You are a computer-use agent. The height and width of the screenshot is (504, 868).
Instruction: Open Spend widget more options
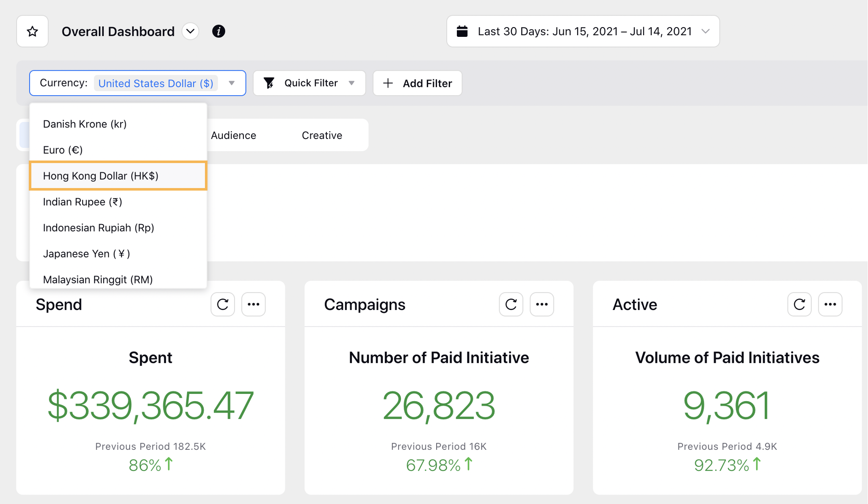253,304
